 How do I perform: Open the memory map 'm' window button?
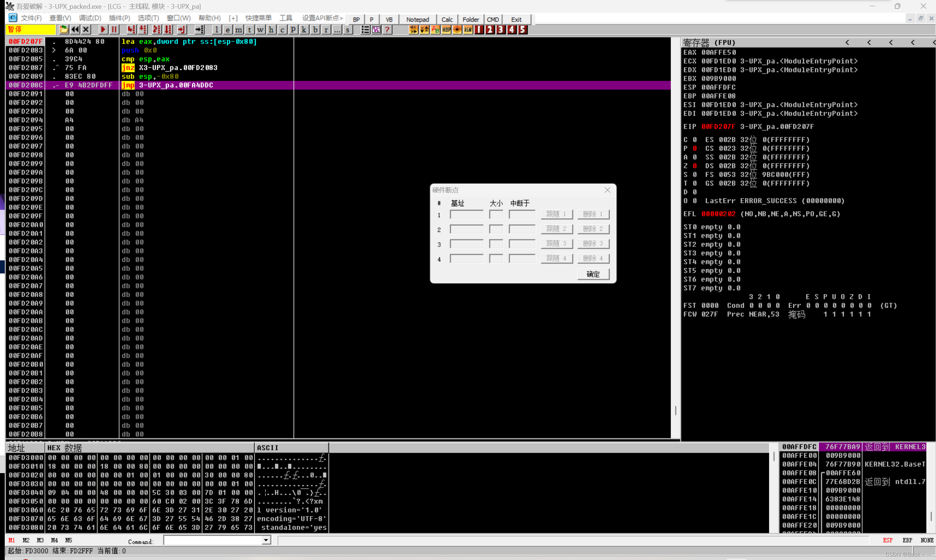pyautogui.click(x=239, y=29)
